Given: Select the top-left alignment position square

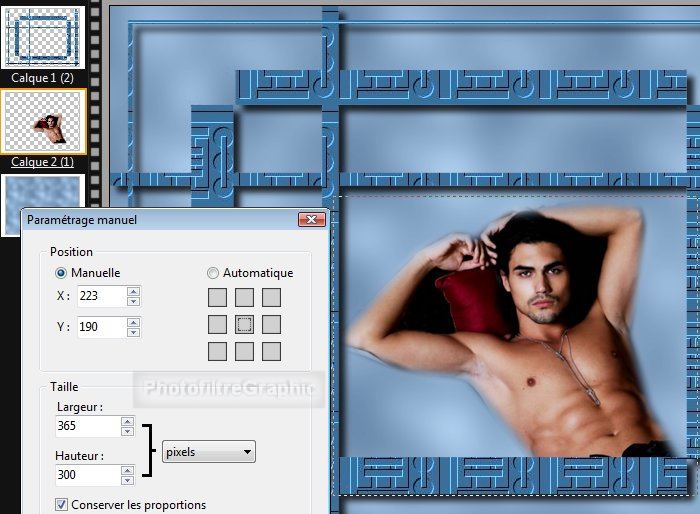Looking at the screenshot, I should click(217, 297).
